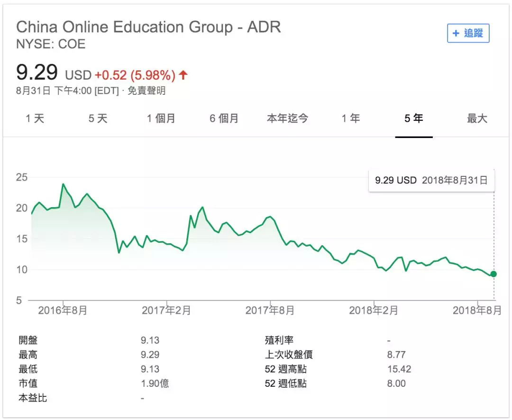Screen dimensions: 512x420
Task: Click the plus icon on the 追蹤 button
Action: [456, 33]
